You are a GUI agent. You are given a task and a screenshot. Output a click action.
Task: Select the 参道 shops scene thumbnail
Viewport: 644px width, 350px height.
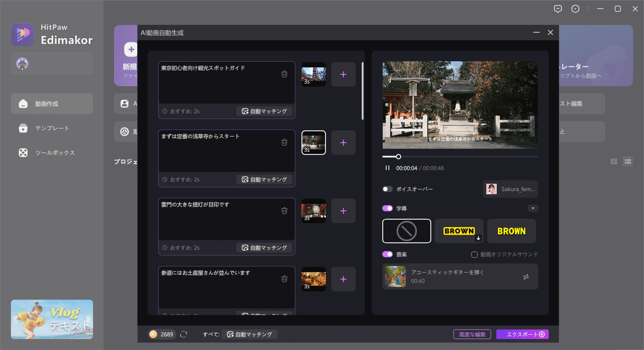pos(314,279)
